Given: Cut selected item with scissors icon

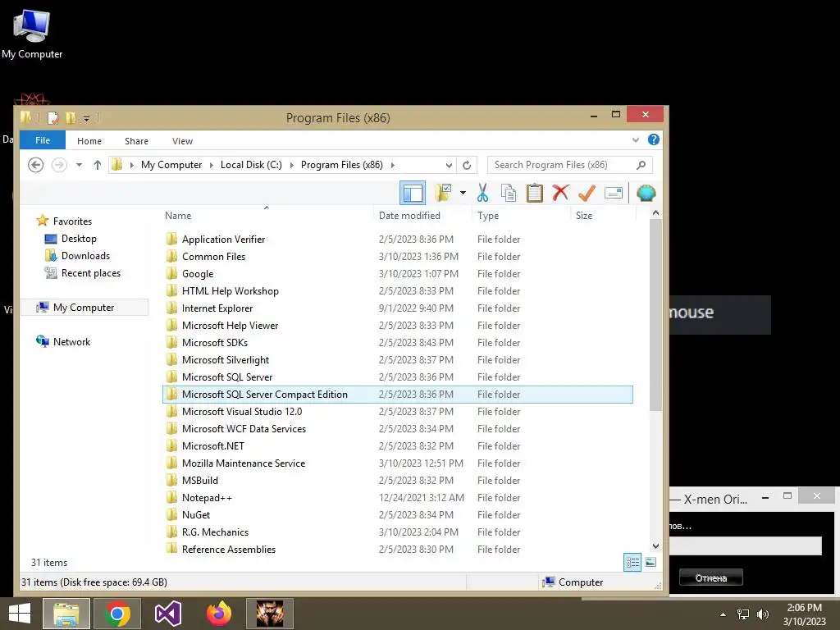Looking at the screenshot, I should tap(482, 193).
